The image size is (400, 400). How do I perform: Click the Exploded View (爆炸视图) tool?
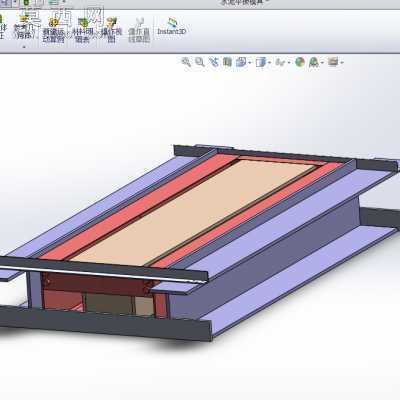pos(112,31)
